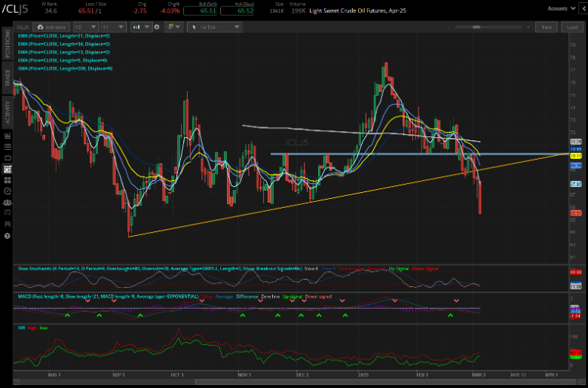The width and height of the screenshot is (588, 388).
Task: Click the IVR study label
Action: [x=21, y=328]
